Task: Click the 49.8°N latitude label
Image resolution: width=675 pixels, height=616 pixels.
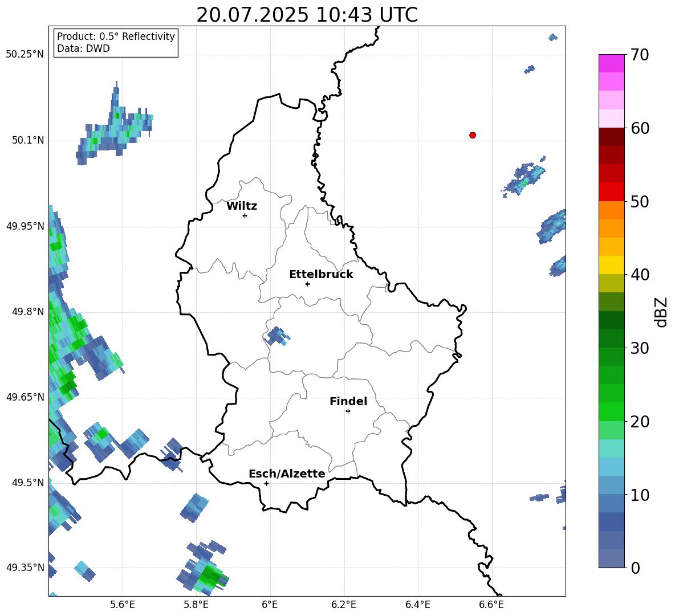Action: pyautogui.click(x=28, y=312)
